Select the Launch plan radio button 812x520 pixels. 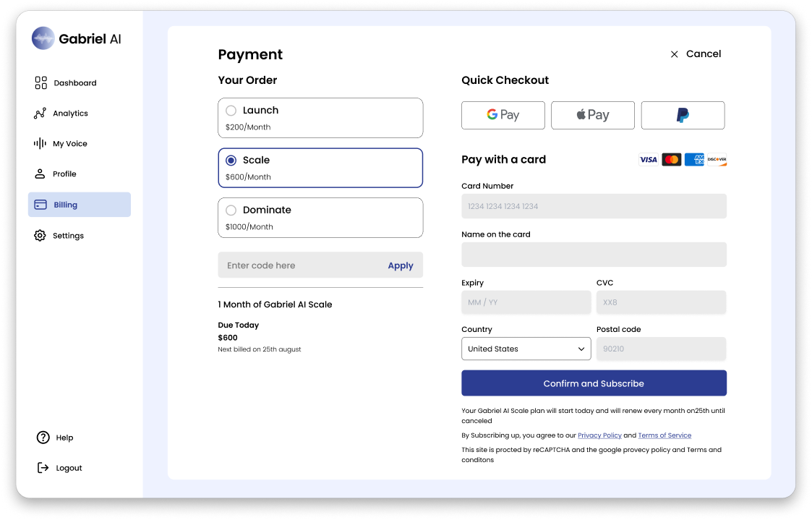[231, 111]
